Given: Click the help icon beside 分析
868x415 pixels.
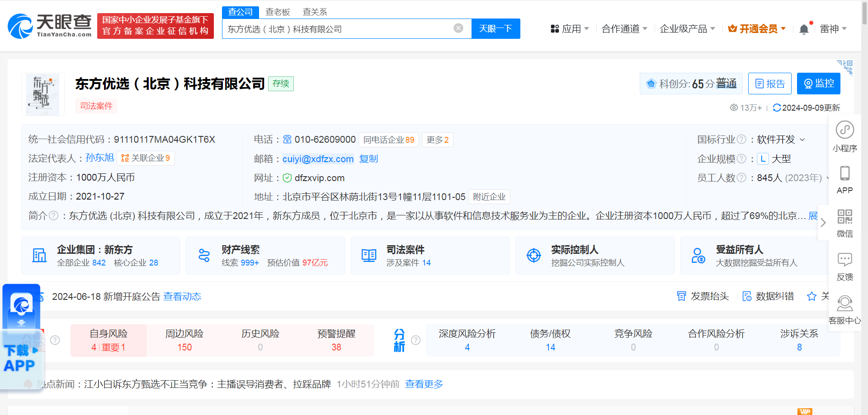Looking at the screenshot, I should [x=416, y=340].
